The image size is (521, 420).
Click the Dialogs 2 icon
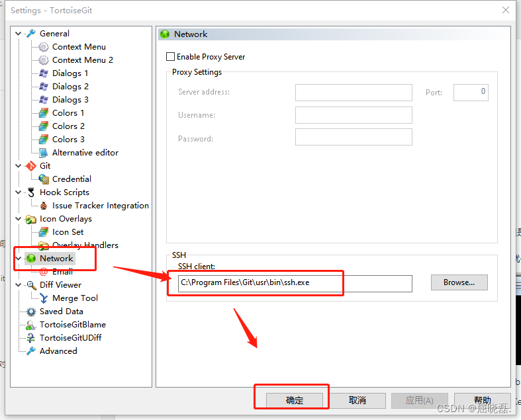point(44,87)
